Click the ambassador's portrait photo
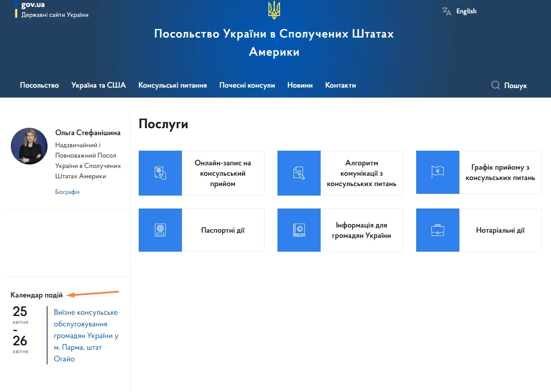The height and width of the screenshot is (392, 551). 29,146
